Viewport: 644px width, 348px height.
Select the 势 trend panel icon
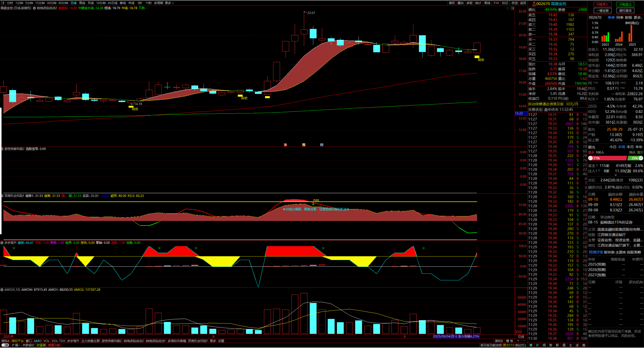tap(551, 345)
